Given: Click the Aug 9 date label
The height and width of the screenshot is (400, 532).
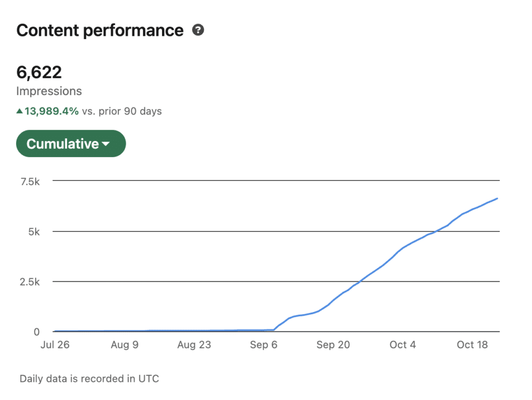Looking at the screenshot, I should [125, 345].
